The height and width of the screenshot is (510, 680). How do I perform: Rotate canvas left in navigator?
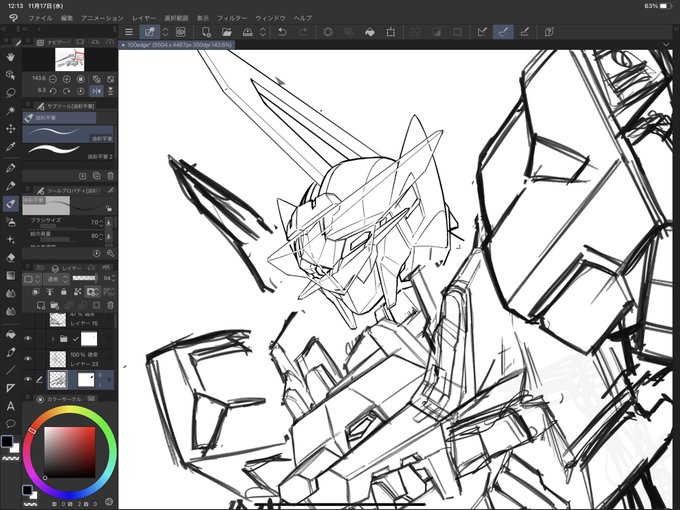click(x=52, y=91)
